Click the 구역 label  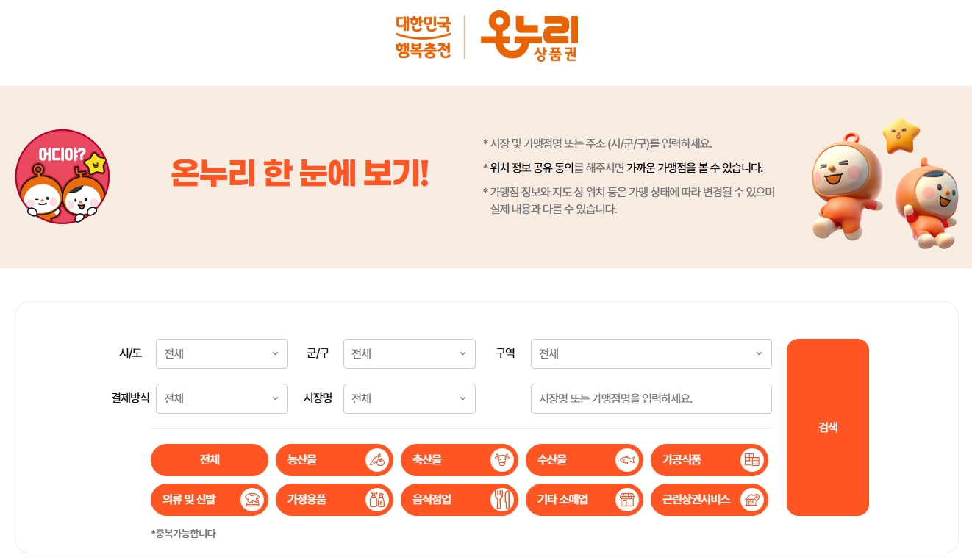[x=505, y=353]
